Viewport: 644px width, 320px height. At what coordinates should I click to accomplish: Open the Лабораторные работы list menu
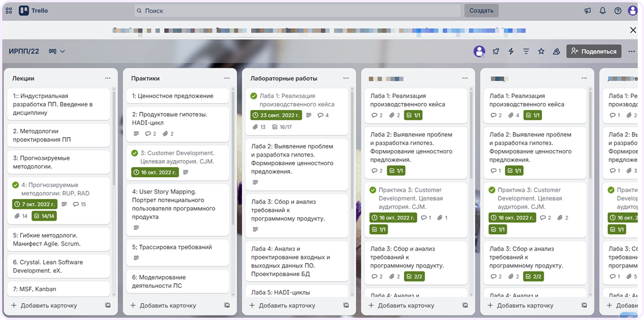346,78
